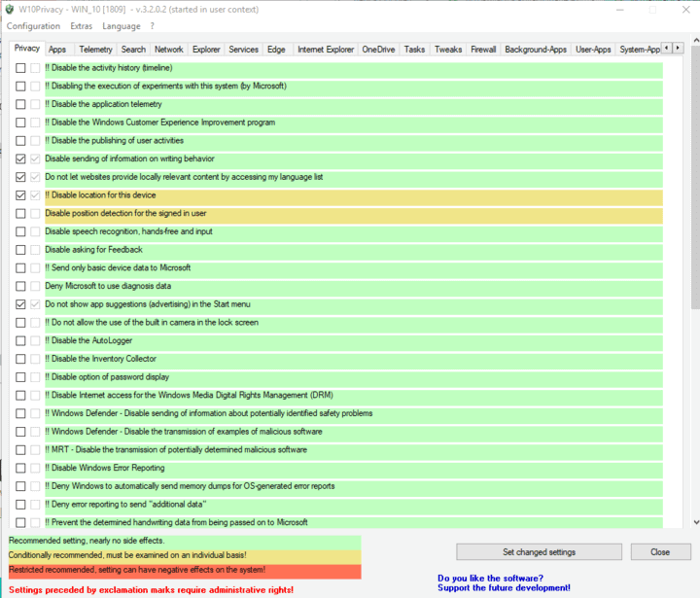The height and width of the screenshot is (598, 700).
Task: Switch to the Edge tab
Action: click(x=276, y=50)
